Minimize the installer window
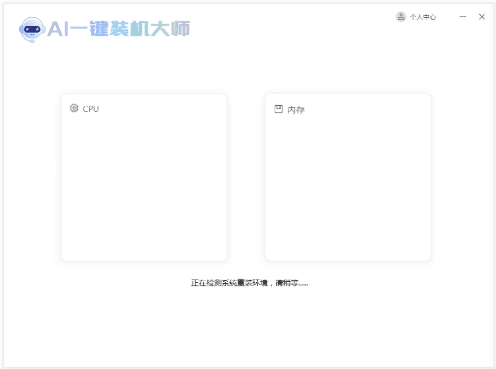Screen dimensions: 496x369 [x=463, y=16]
